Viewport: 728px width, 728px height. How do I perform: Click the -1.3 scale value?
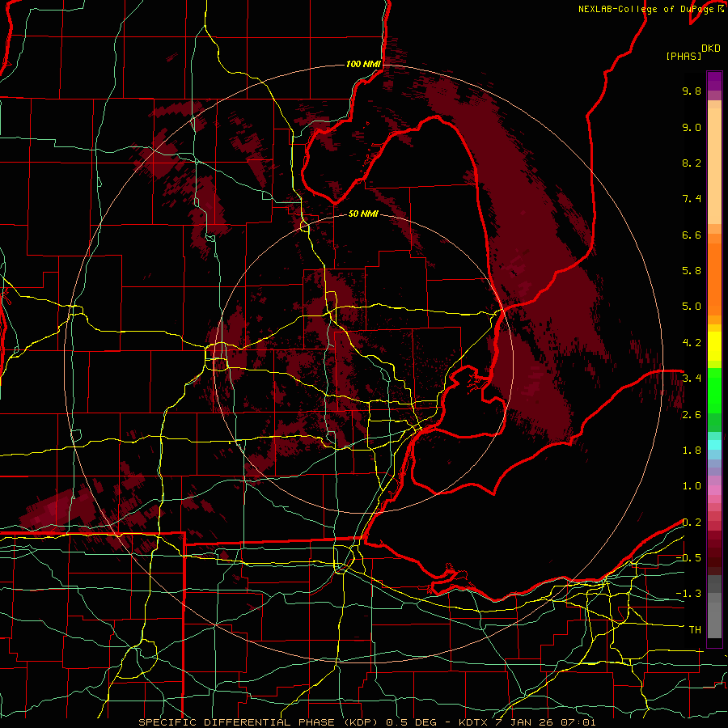click(x=688, y=594)
